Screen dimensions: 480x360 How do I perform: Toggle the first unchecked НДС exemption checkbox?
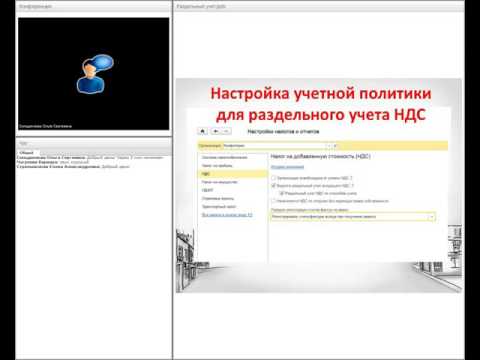click(x=273, y=178)
